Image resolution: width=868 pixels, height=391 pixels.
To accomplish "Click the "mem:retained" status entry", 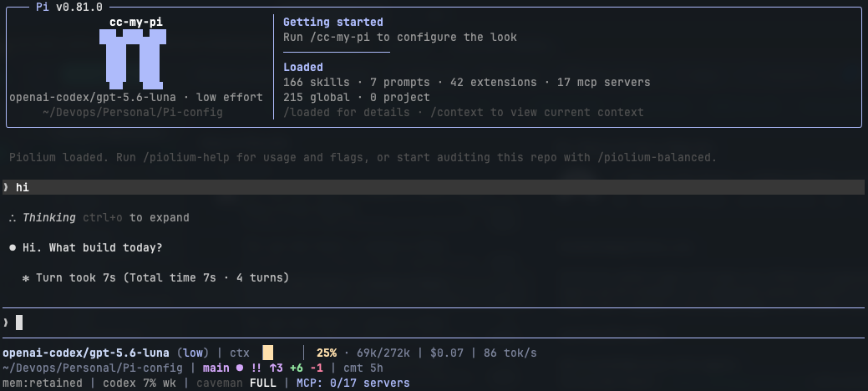I will tap(43, 383).
